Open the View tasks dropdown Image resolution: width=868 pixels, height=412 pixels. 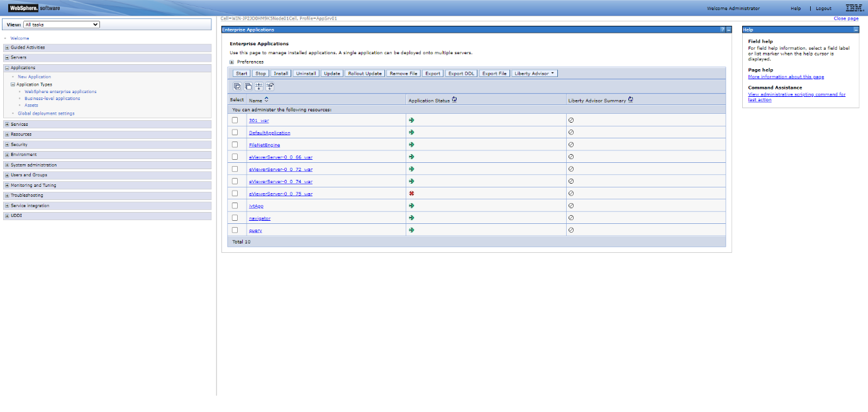click(61, 24)
